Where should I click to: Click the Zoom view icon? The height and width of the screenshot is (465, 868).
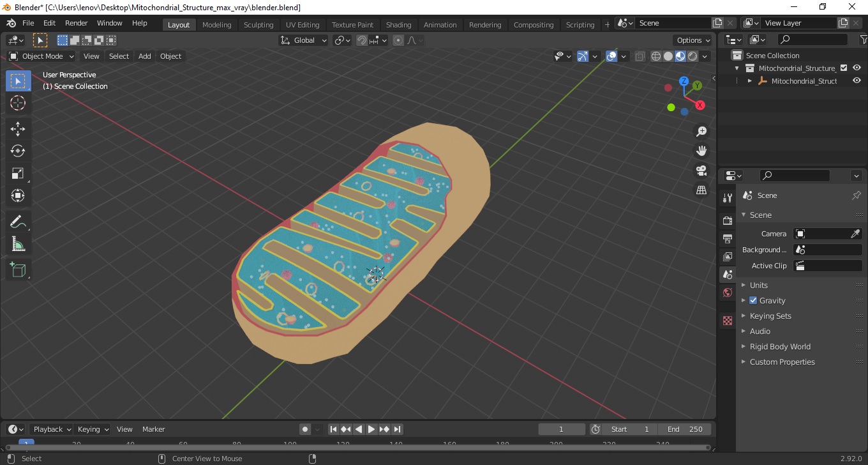(701, 132)
